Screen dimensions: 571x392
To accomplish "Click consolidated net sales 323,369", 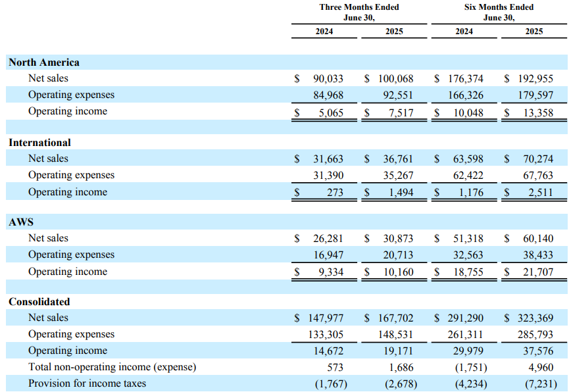I will [x=535, y=318].
